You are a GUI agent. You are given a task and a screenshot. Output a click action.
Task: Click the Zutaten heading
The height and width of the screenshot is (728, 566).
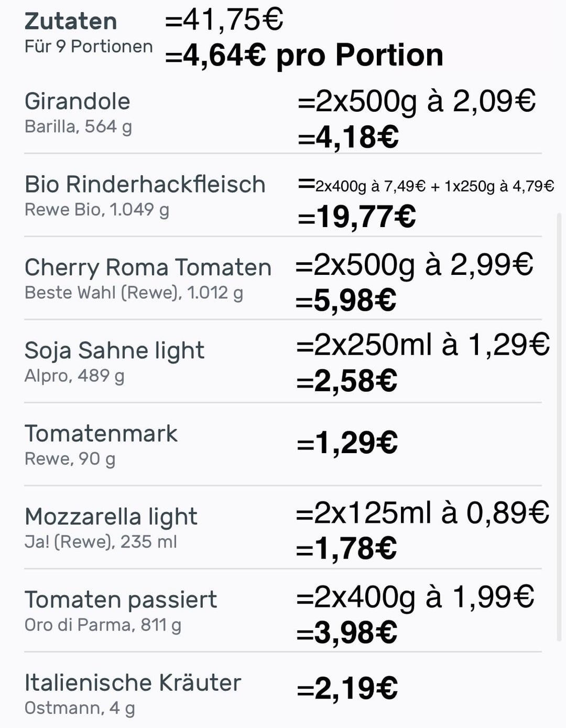[x=71, y=22]
